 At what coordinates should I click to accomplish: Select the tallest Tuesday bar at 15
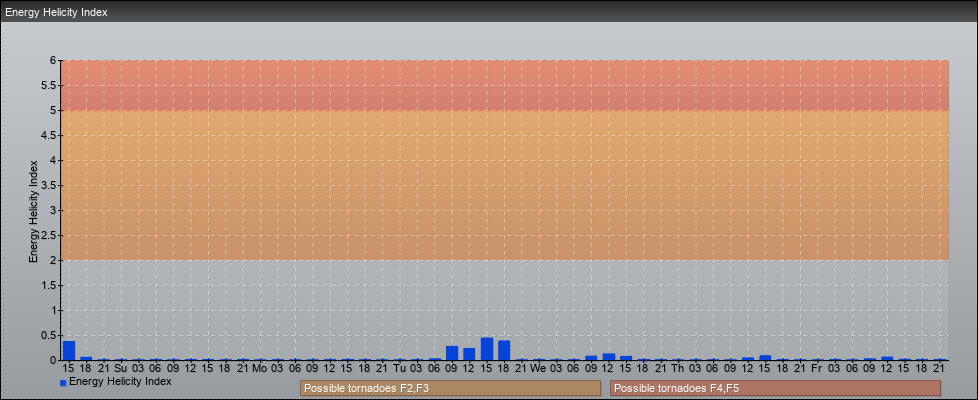tap(487, 349)
